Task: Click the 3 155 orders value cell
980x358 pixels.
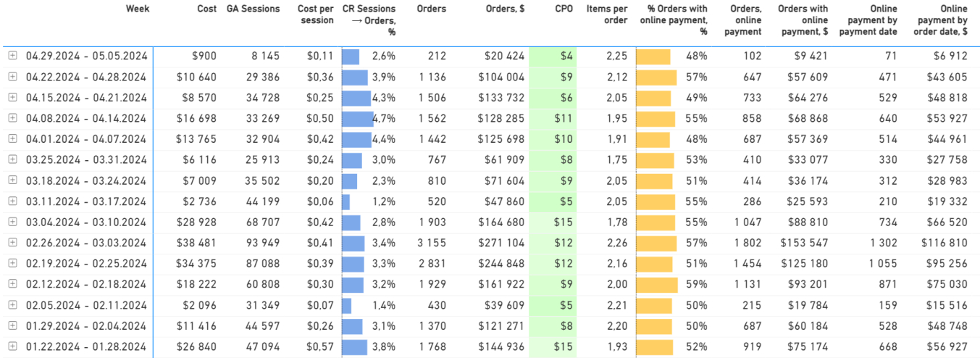Action: 432,243
